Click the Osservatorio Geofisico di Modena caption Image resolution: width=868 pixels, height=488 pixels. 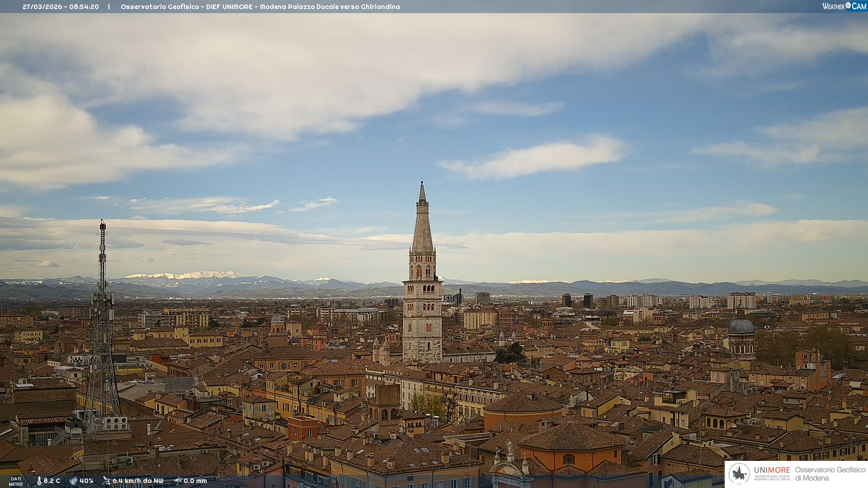(830, 474)
